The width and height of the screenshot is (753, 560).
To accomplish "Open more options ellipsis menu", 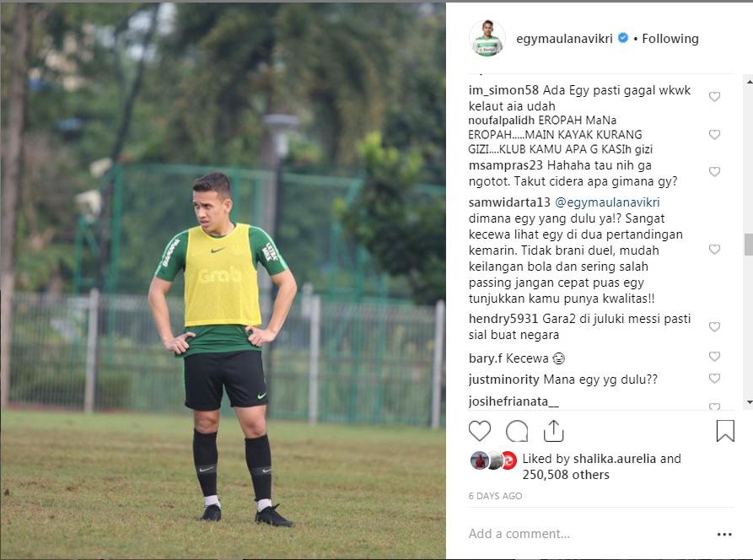I will [724, 534].
